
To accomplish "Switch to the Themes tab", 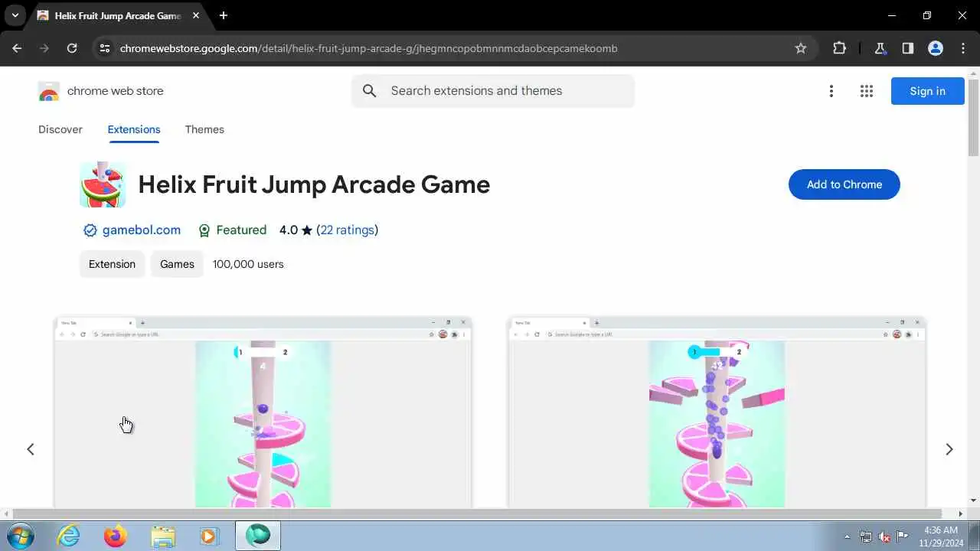I will [204, 129].
